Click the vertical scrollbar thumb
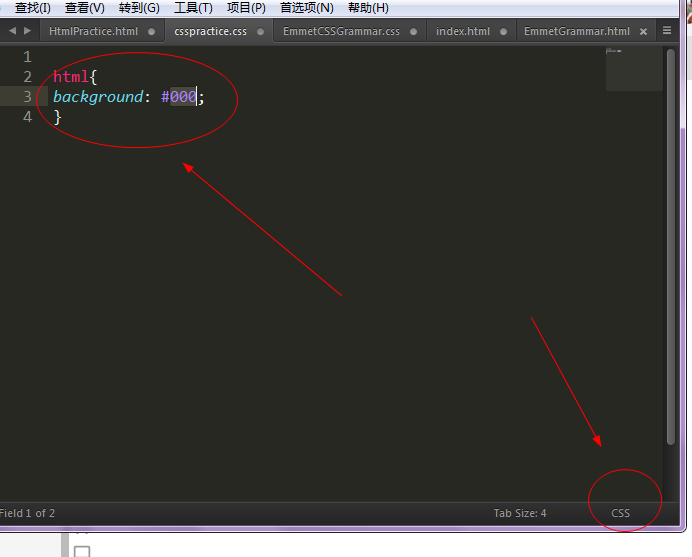Viewport: 692px width, 557px height. tap(671, 247)
